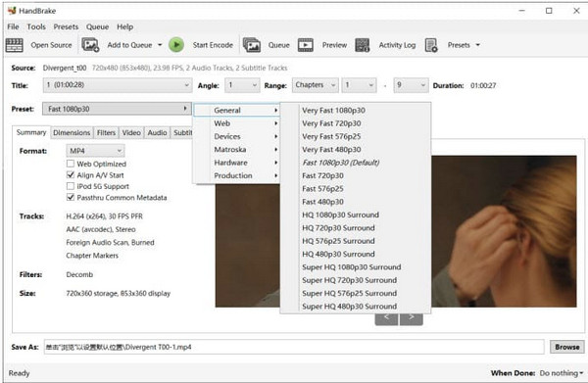
Task: Click the video preview thumbnail image
Action: [x=504, y=231]
